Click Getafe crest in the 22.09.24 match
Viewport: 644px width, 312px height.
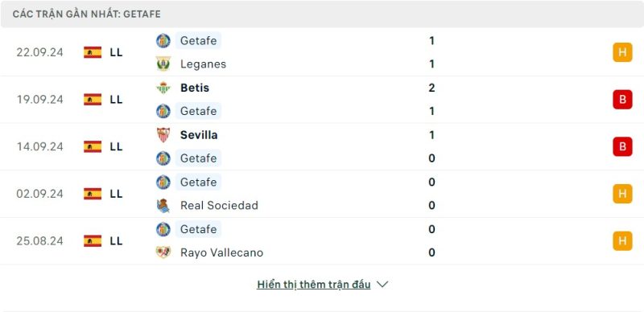point(163,41)
